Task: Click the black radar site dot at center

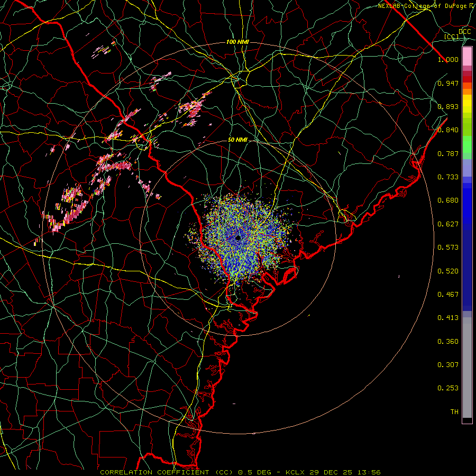Action: pos(237,238)
